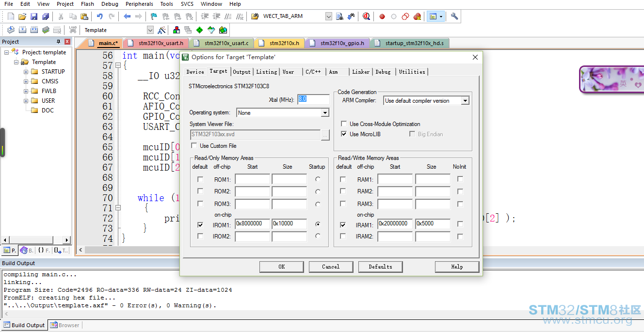Click the IROM1 Start address field
The width and height of the screenshot is (644, 332).
252,224
